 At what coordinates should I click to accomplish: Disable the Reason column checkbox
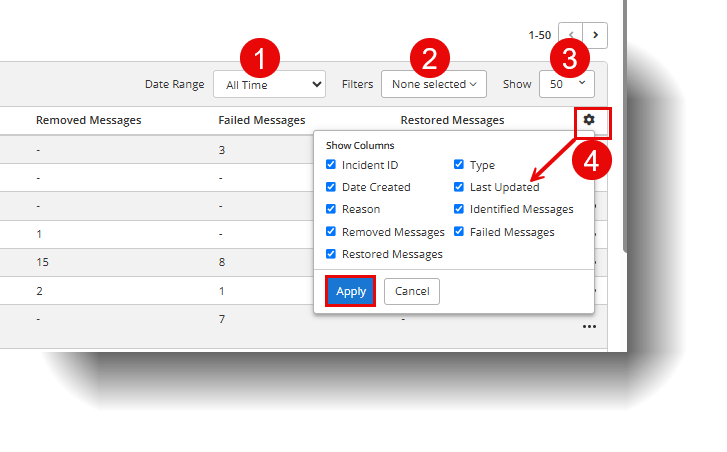pos(331,209)
